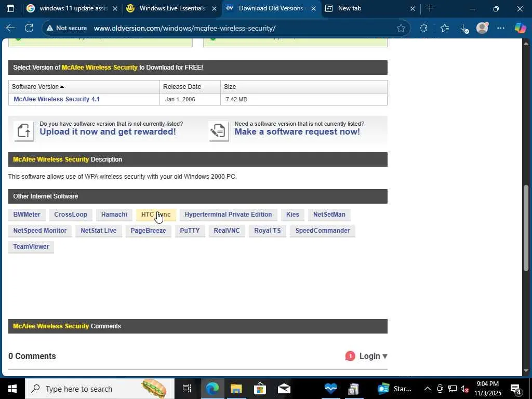532x399 pixels.
Task: Click the muted volume tray icon
Action: click(464, 389)
